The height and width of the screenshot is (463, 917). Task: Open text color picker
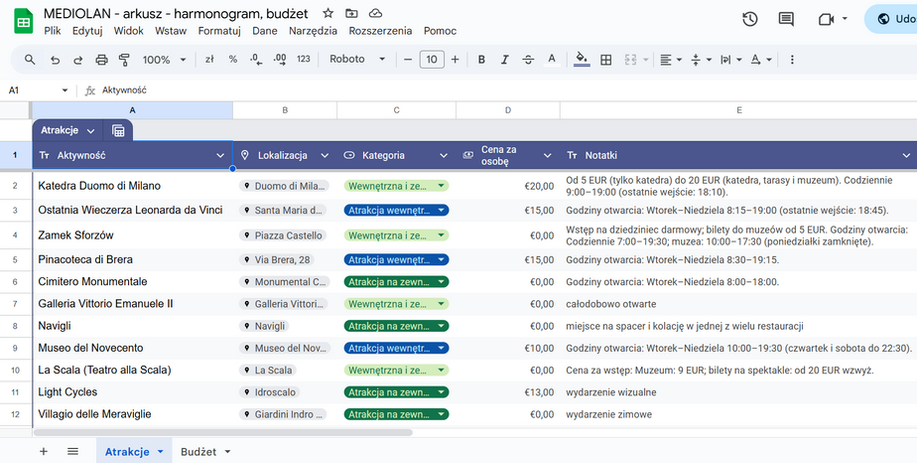tap(551, 59)
